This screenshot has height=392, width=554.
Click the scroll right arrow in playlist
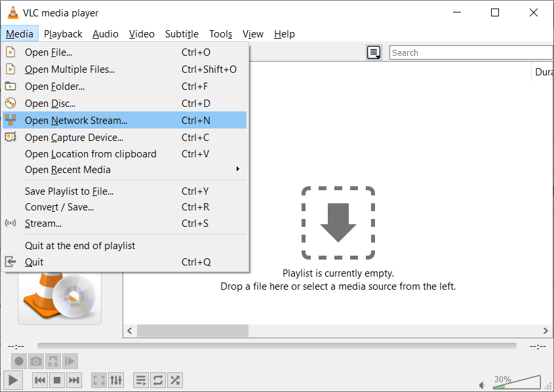[545, 331]
